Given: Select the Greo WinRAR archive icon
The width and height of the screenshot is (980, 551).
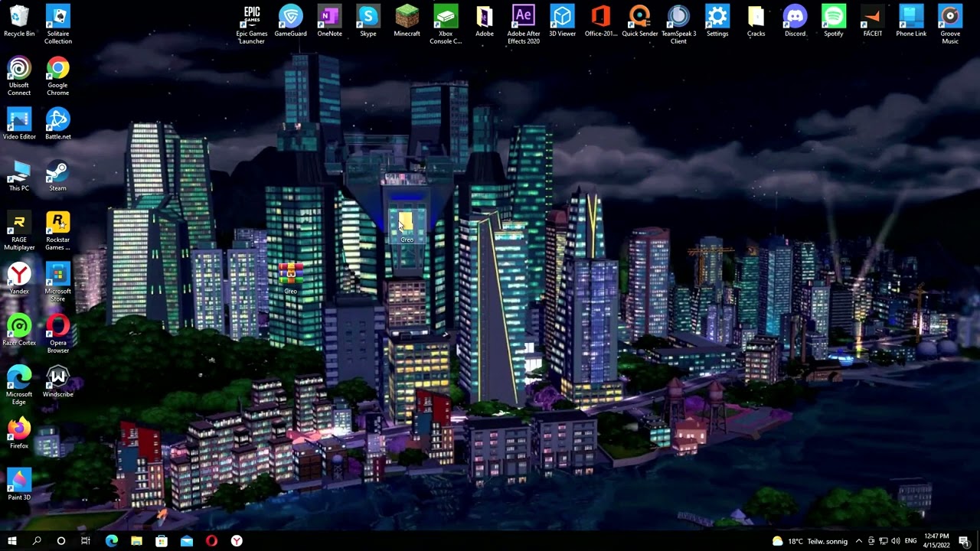Looking at the screenshot, I should [291, 279].
